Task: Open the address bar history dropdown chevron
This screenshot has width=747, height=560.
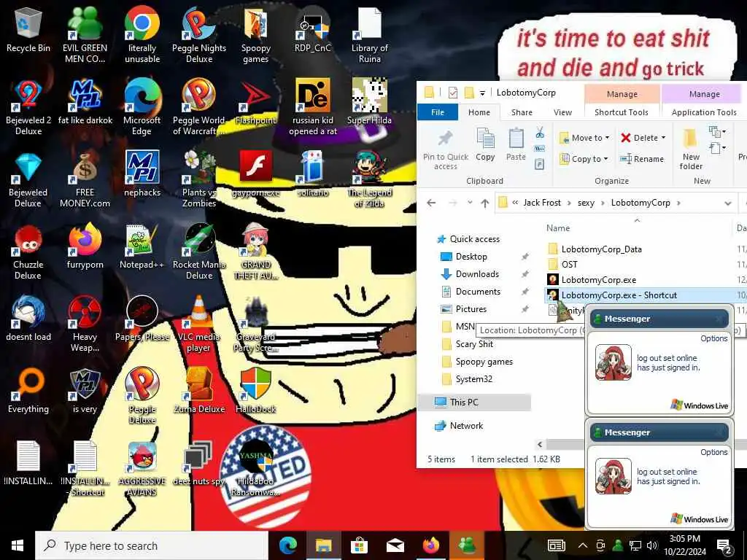Action: click(728, 203)
